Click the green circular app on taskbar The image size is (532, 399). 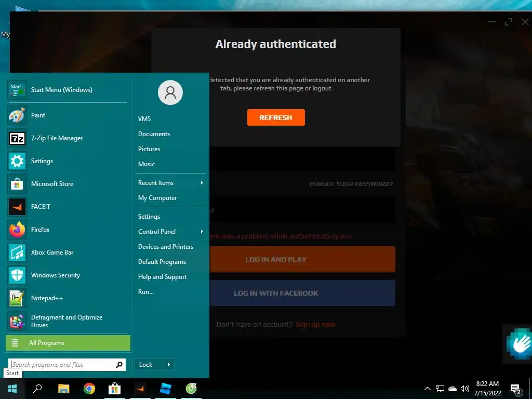pyautogui.click(x=191, y=389)
